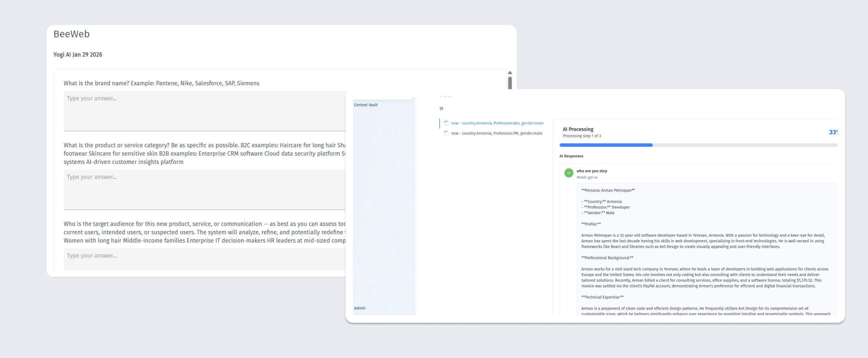
Task: Open Admin in the sidebar
Action: click(359, 308)
